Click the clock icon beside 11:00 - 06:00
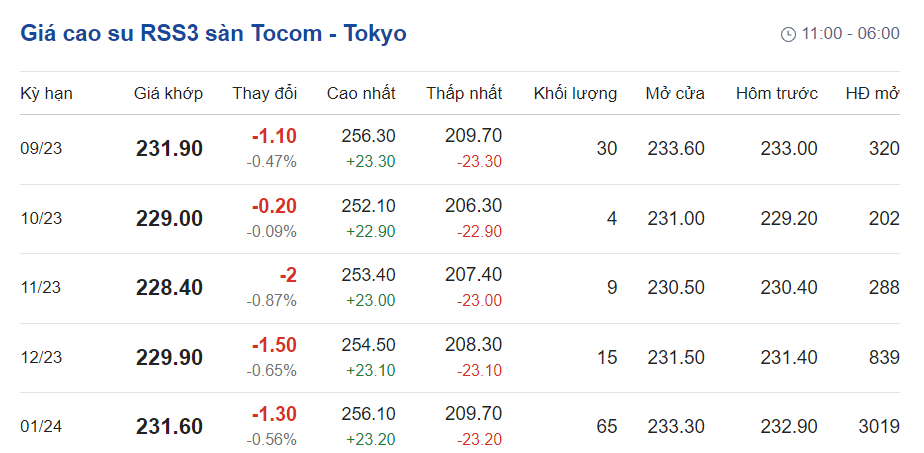Viewport: 924px width, 453px height. (788, 34)
